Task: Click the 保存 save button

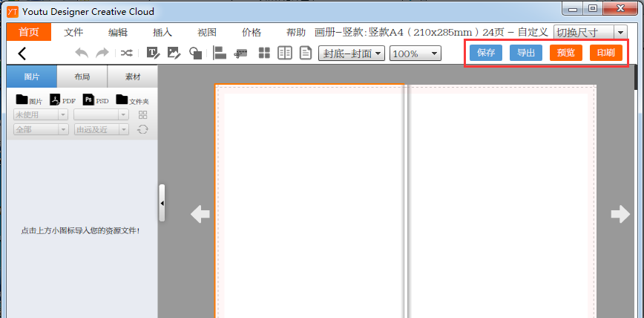Action: click(x=486, y=53)
